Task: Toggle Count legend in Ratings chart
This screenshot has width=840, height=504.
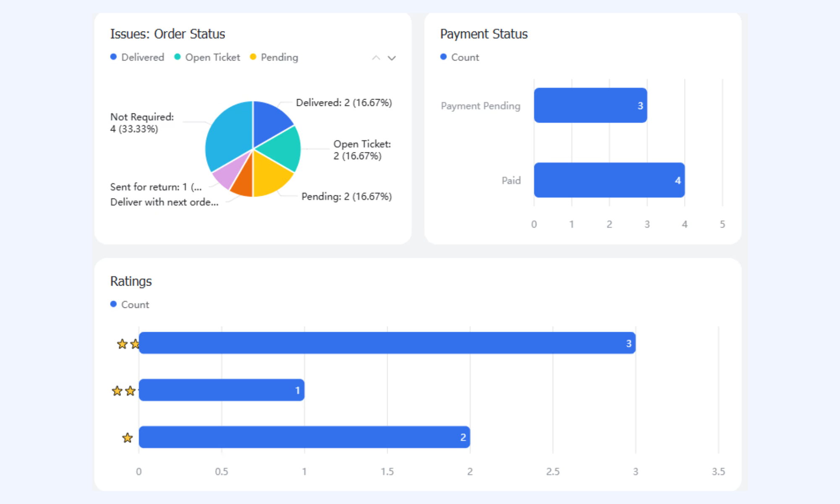Action: click(130, 304)
